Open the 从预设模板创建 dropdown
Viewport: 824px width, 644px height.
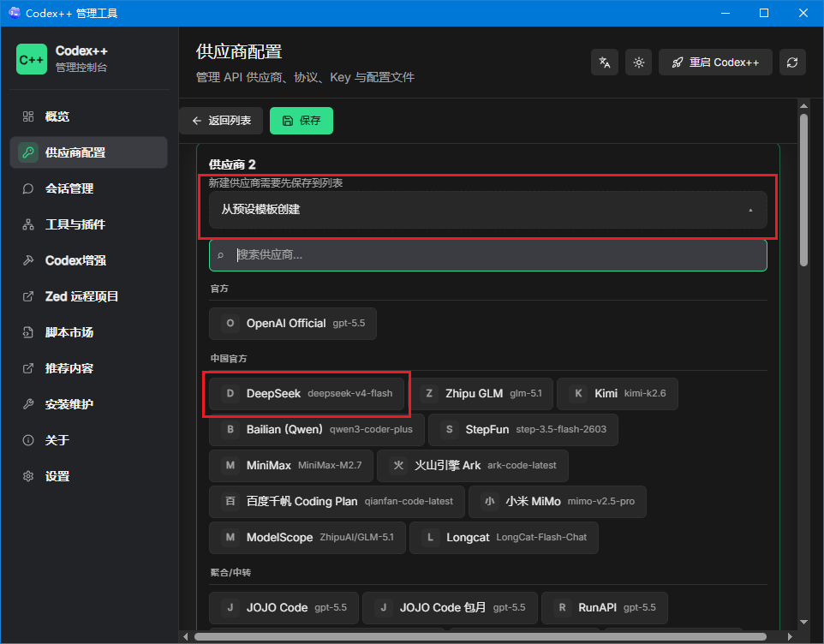487,210
